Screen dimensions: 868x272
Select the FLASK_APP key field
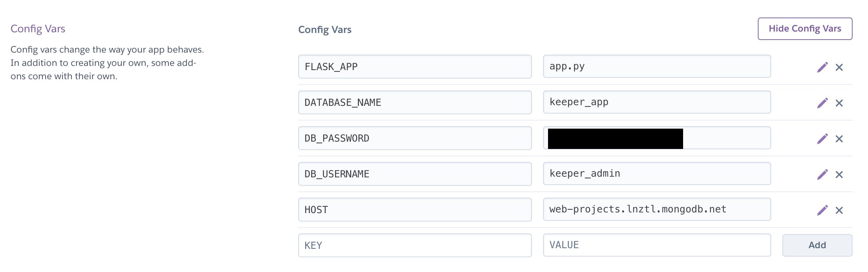click(415, 67)
